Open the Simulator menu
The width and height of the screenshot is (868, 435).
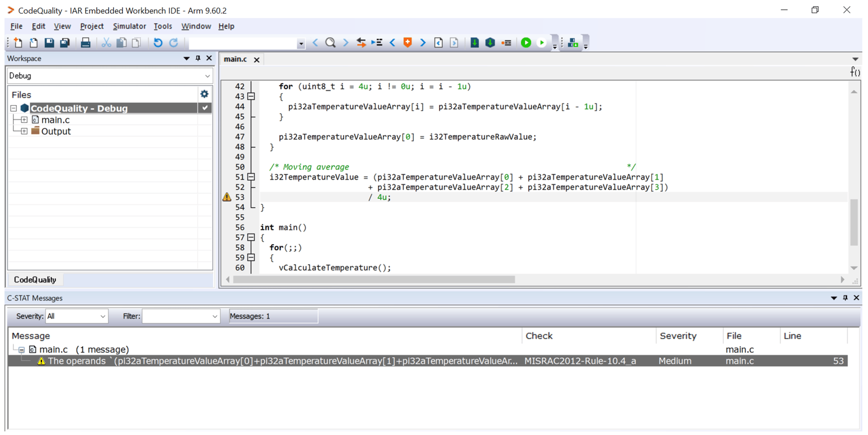129,26
